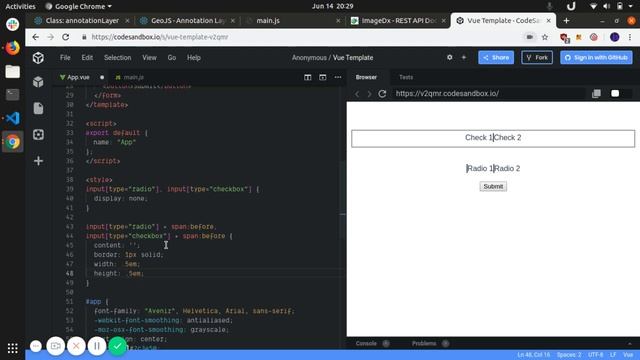Open the Help menu
Viewport: 640px width, 360px height.
(x=194, y=58)
